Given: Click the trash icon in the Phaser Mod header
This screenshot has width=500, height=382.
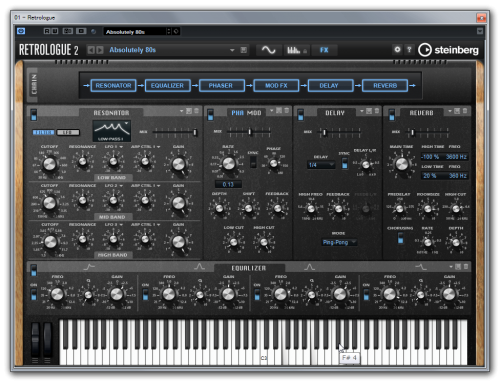Looking at the screenshot, I should pyautogui.click(x=286, y=111).
